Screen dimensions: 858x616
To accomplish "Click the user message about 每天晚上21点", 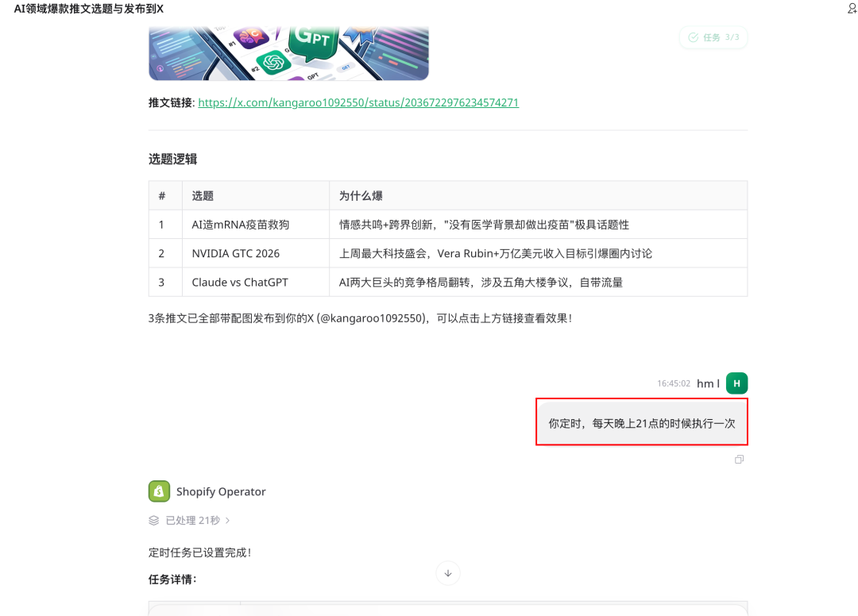I will [641, 423].
